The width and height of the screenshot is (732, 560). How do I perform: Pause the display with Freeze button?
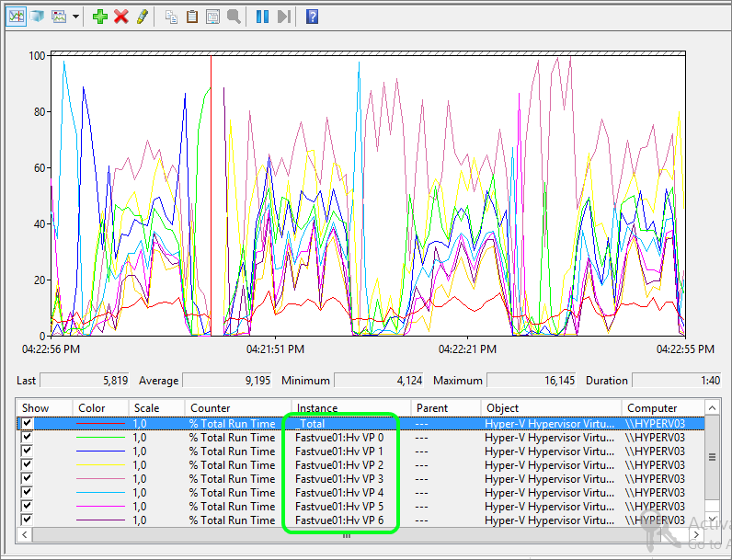point(262,17)
